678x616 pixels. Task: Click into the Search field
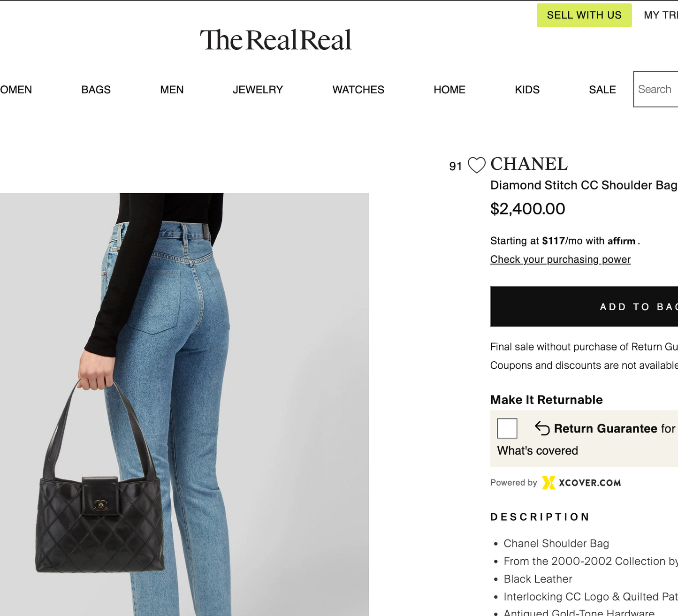[x=655, y=89]
